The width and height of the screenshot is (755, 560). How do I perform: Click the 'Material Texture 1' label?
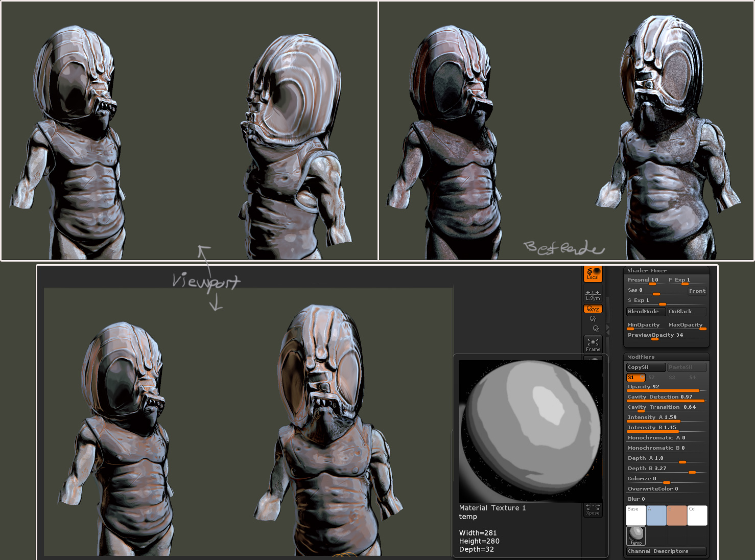click(x=492, y=508)
